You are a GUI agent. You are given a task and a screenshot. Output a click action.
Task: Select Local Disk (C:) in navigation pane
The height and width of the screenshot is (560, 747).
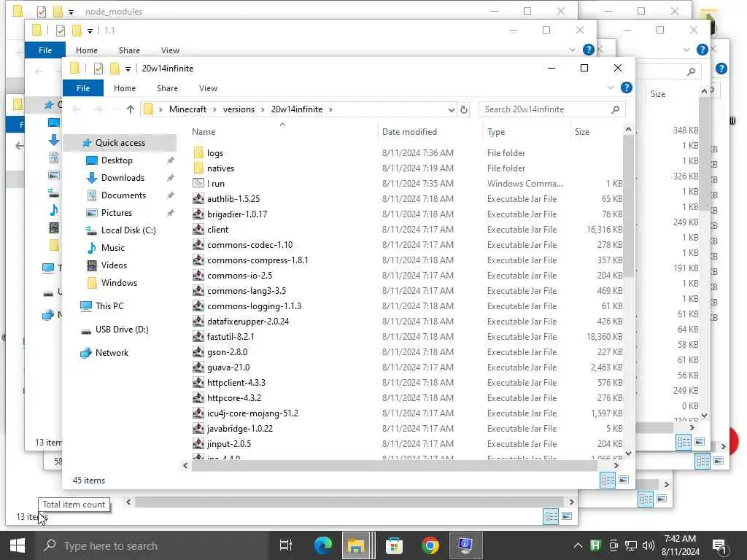[128, 230]
